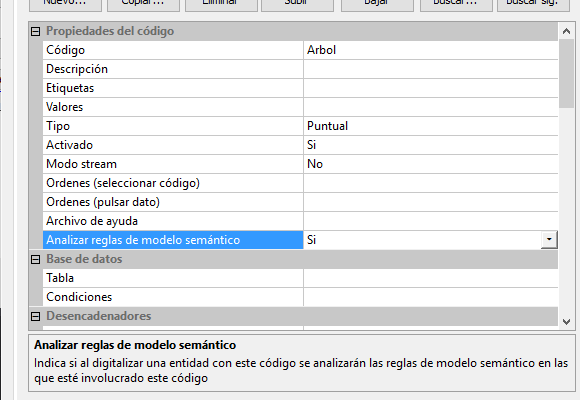Click the Propiedades del código header text
This screenshot has width=580, height=400.
click(110, 31)
